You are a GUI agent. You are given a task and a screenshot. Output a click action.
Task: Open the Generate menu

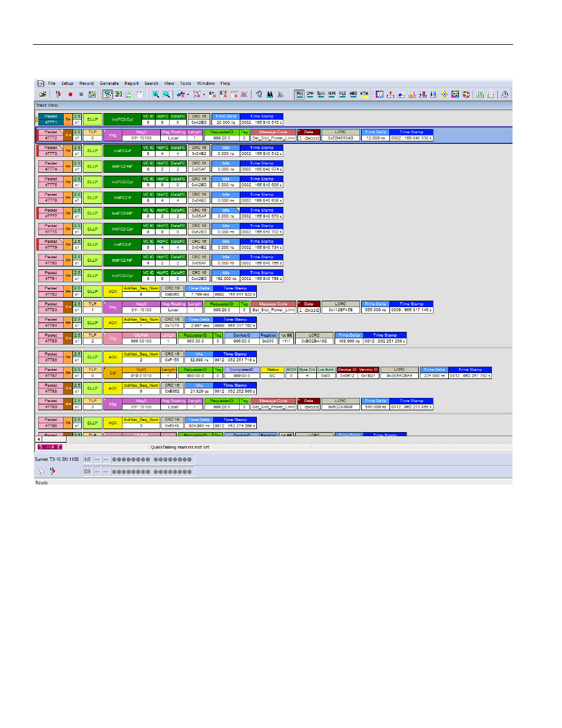[109, 84]
